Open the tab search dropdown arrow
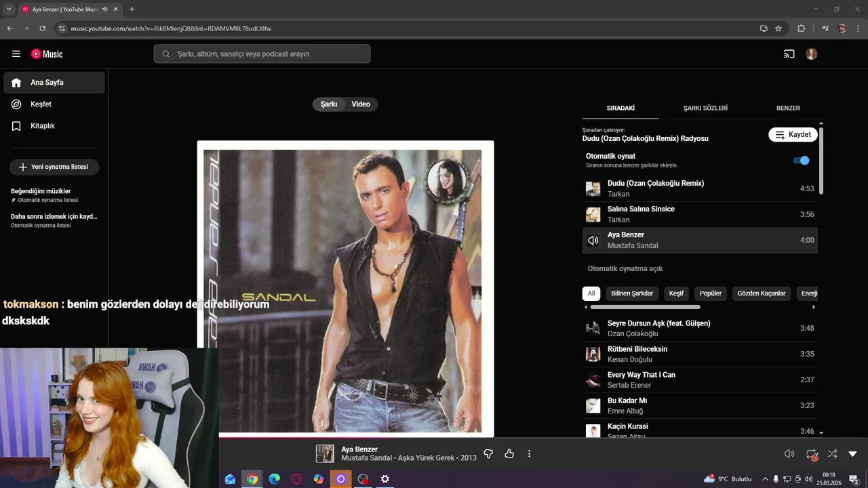 click(x=9, y=9)
